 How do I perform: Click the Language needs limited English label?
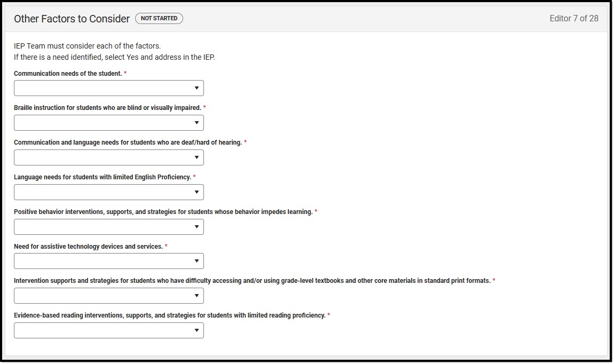click(103, 177)
